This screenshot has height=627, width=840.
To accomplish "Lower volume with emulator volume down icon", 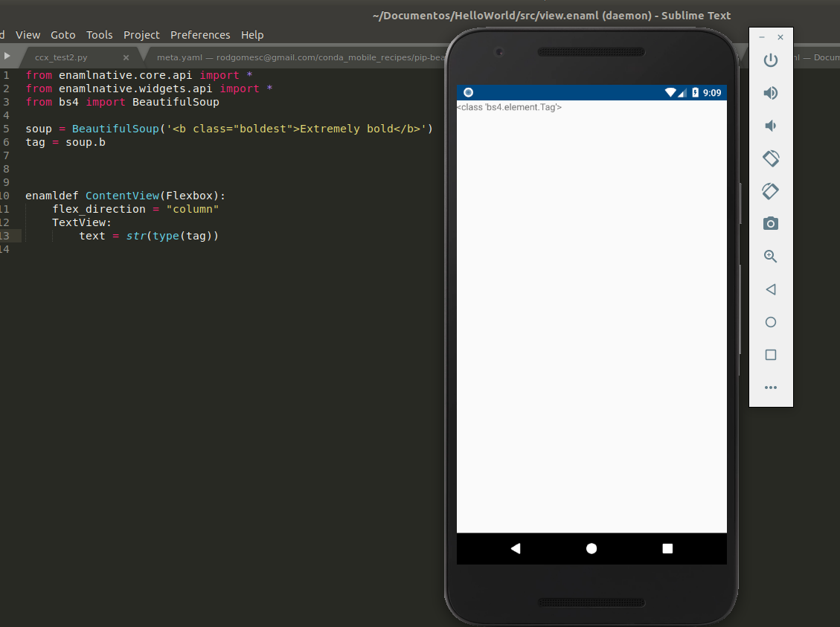I will click(770, 126).
